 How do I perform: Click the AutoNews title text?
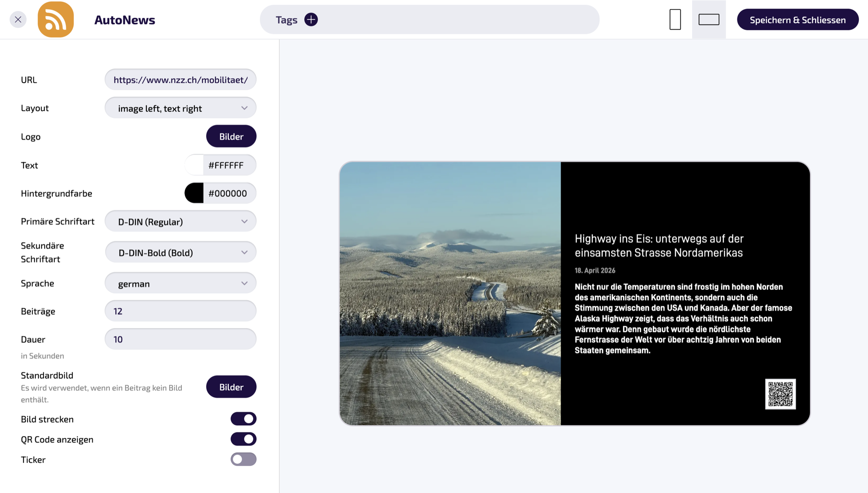[x=125, y=20]
